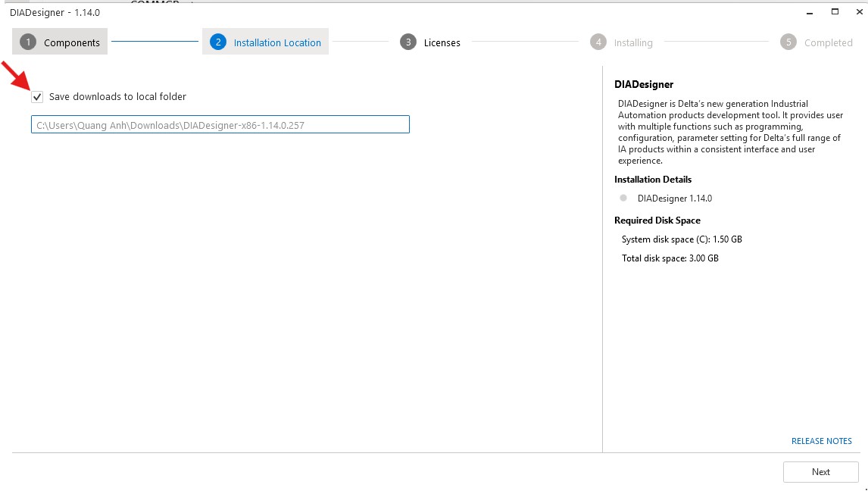Click the step 1 number circle
This screenshot has width=868, height=491.
tap(28, 42)
